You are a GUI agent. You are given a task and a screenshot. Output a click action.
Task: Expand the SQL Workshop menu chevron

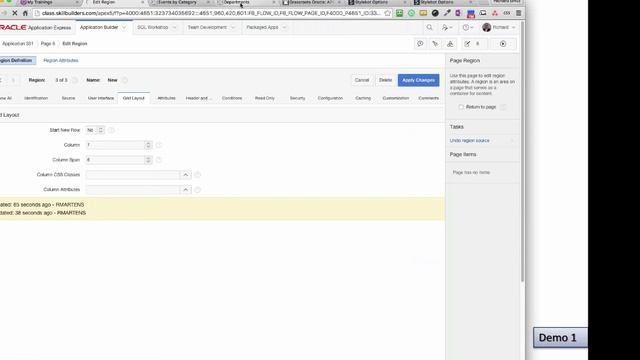(174, 28)
